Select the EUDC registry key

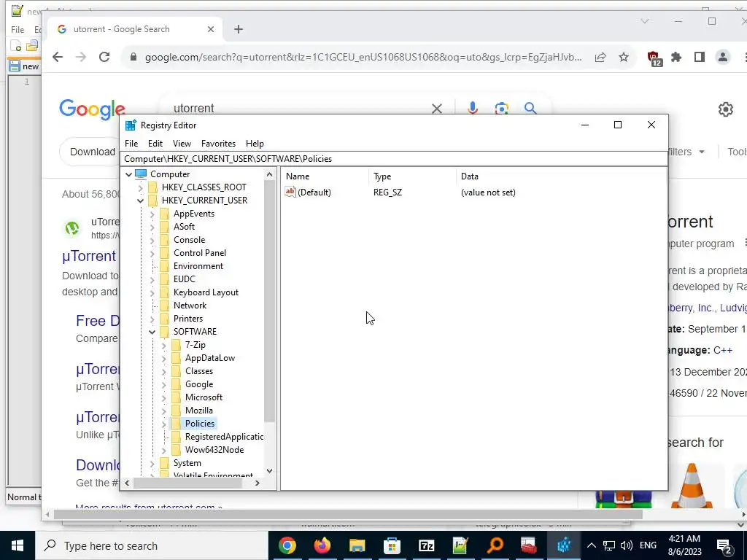point(185,279)
